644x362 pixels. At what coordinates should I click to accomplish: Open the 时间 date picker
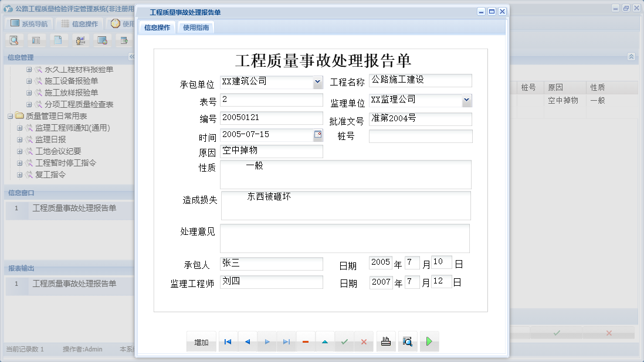[x=317, y=135]
